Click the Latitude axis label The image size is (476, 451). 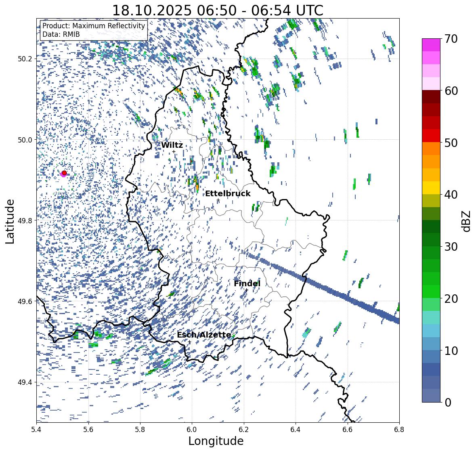(10, 221)
